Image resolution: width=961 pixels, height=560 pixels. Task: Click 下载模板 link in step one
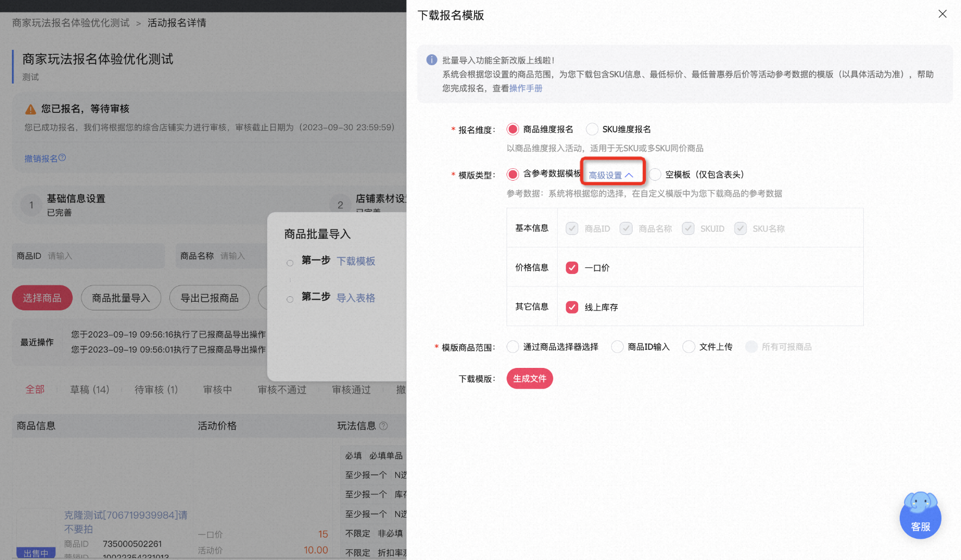(356, 261)
